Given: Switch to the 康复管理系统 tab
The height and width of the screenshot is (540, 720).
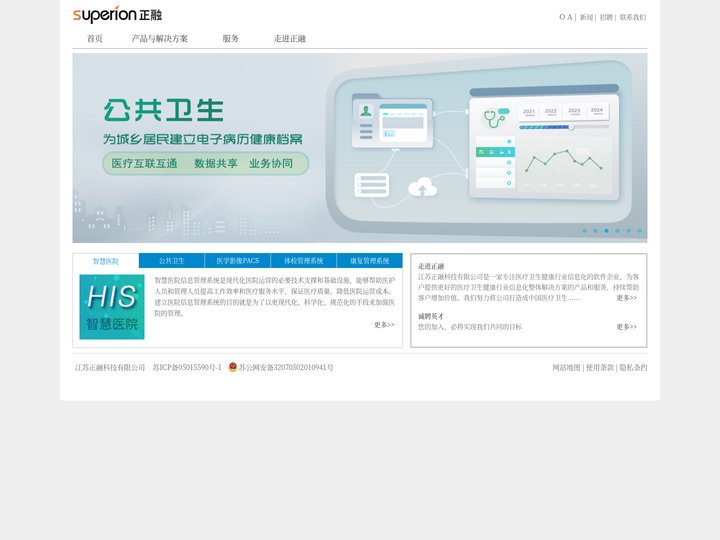Looking at the screenshot, I should click(x=370, y=261).
